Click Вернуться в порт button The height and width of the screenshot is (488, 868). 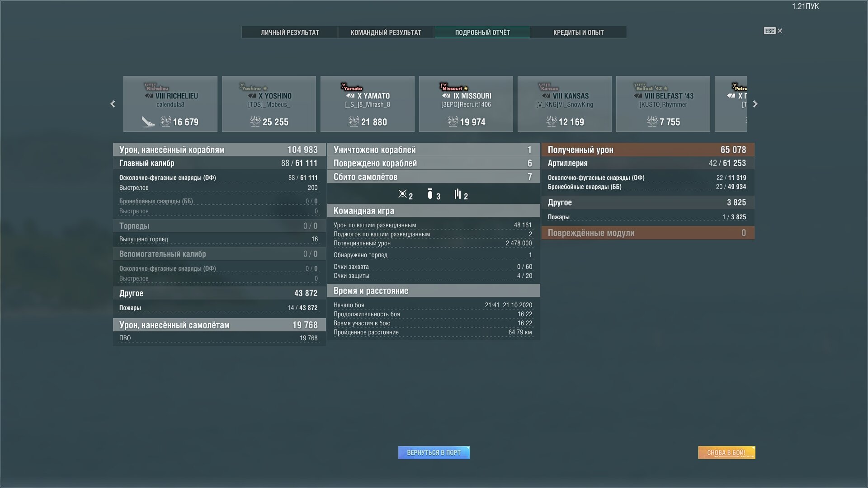pyautogui.click(x=434, y=452)
